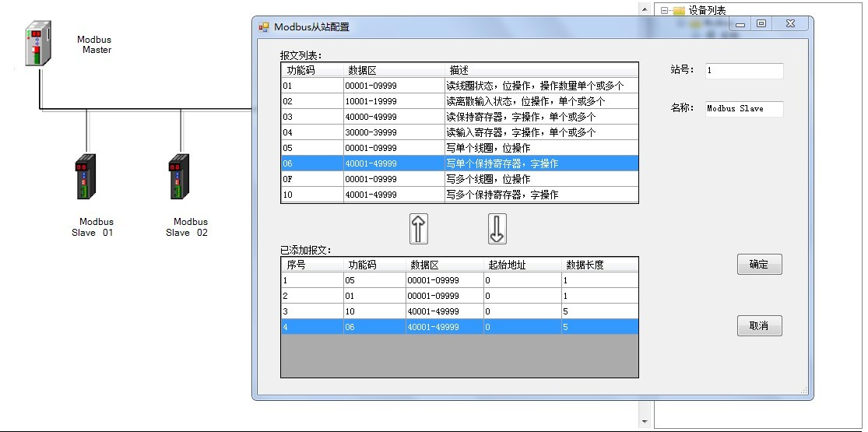Click the Modbus从站配置 dialog title icon

tap(264, 27)
